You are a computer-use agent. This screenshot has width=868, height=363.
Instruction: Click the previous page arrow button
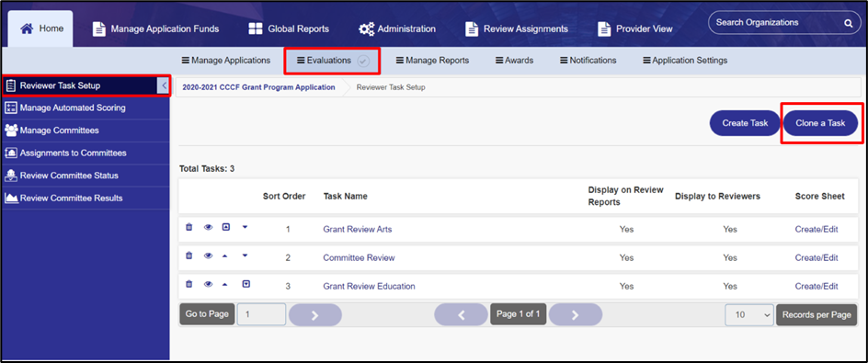coord(461,314)
